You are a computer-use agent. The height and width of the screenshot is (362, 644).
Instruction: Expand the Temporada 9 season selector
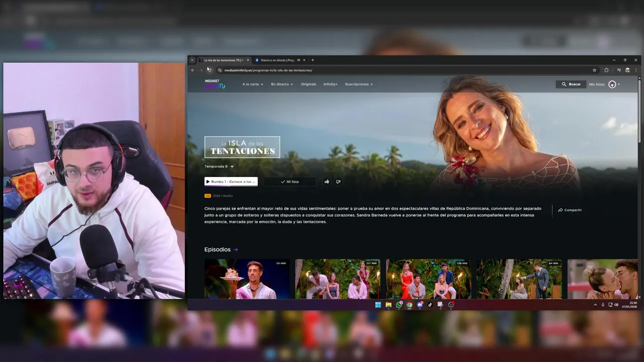pyautogui.click(x=219, y=166)
